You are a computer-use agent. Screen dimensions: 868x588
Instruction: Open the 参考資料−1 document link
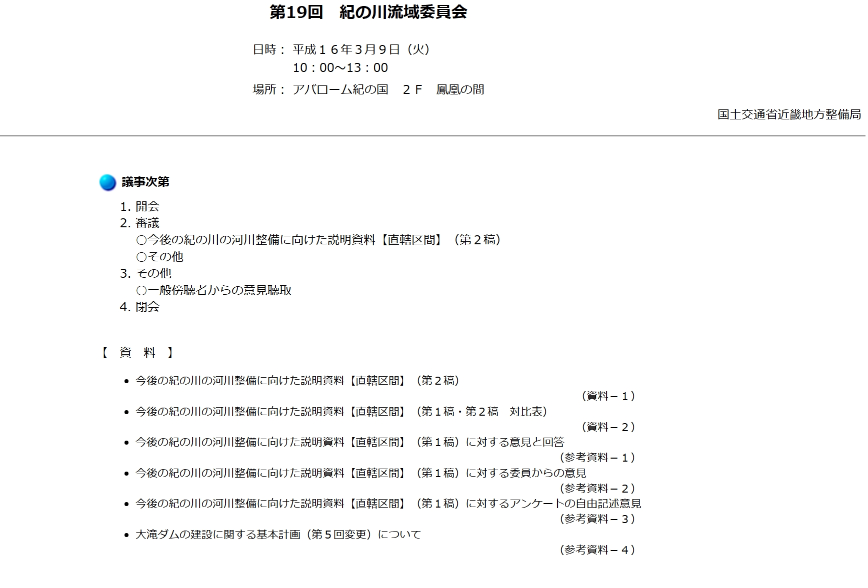(597, 458)
